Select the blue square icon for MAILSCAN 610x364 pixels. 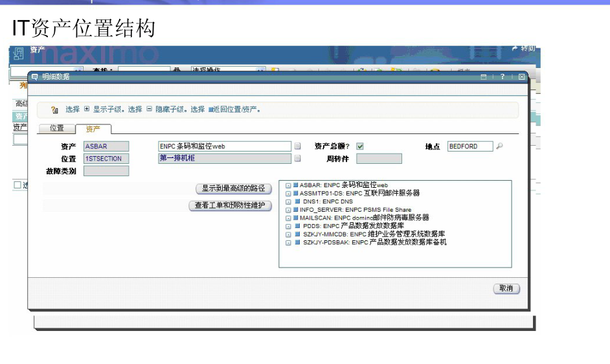295,218
